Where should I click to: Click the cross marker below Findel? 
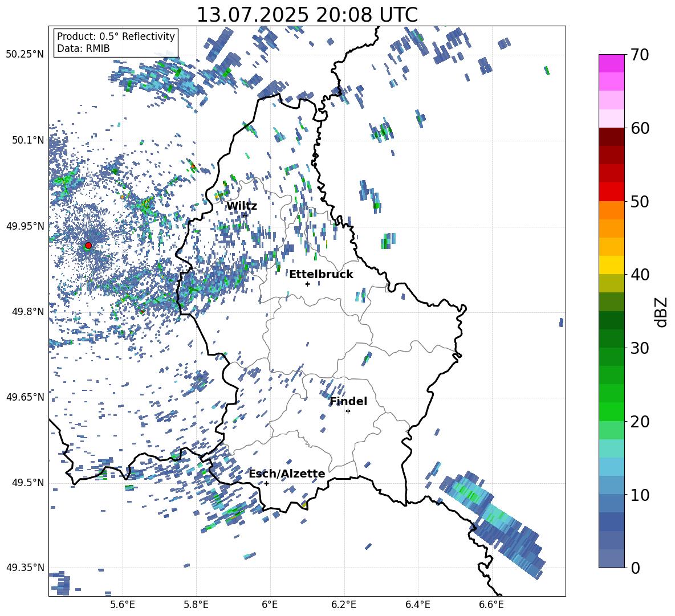(348, 411)
